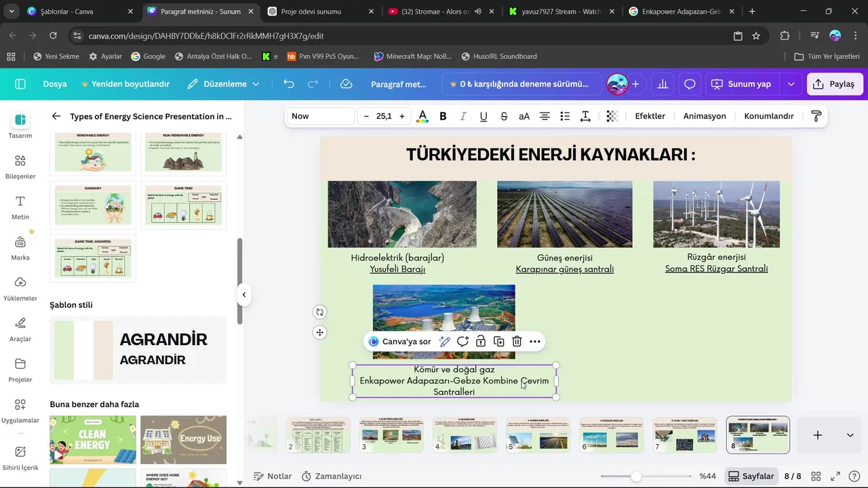Decrease font size with minus
This screenshot has width=868, height=488.
point(366,117)
